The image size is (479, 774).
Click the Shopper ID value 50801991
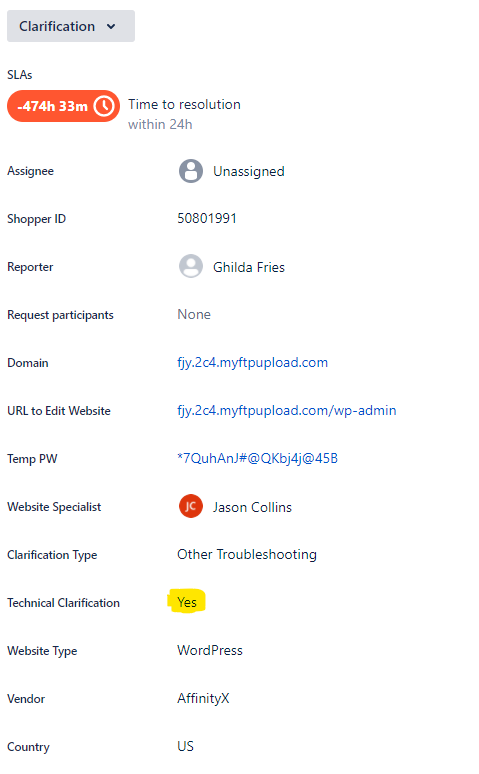(207, 218)
